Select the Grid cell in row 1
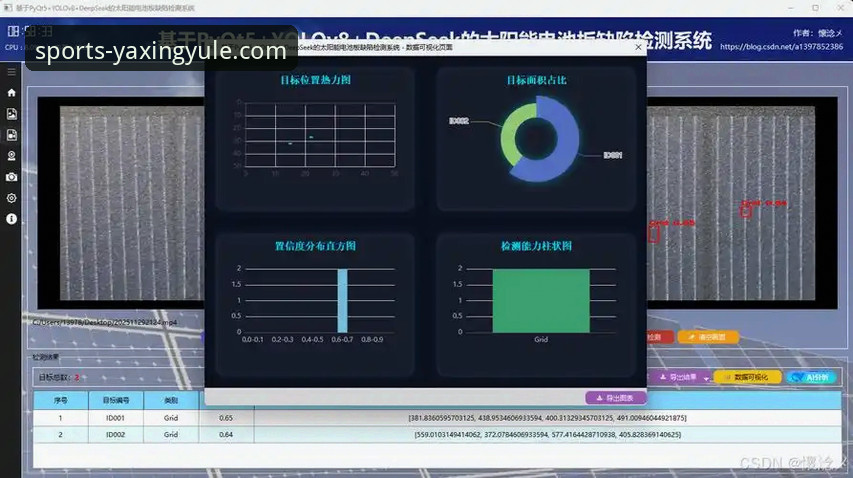 pyautogui.click(x=171, y=418)
